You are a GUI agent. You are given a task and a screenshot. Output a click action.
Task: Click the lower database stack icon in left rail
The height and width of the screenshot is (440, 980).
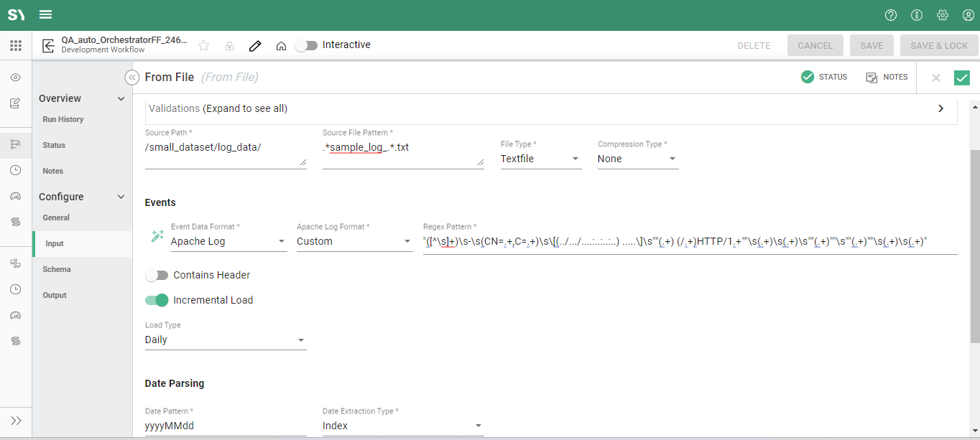click(16, 341)
